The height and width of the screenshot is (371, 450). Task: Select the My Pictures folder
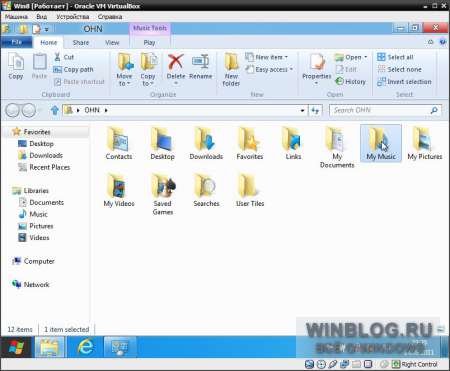[x=425, y=143]
